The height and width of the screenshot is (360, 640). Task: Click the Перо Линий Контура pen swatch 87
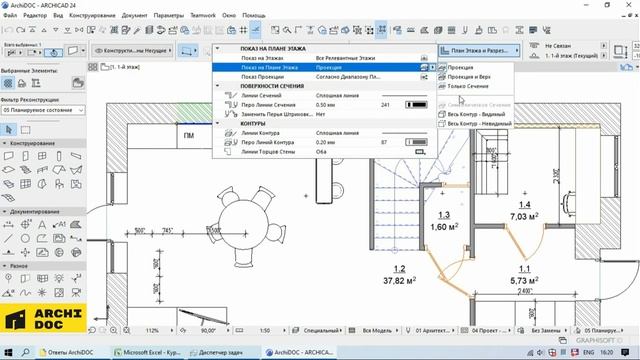416,142
